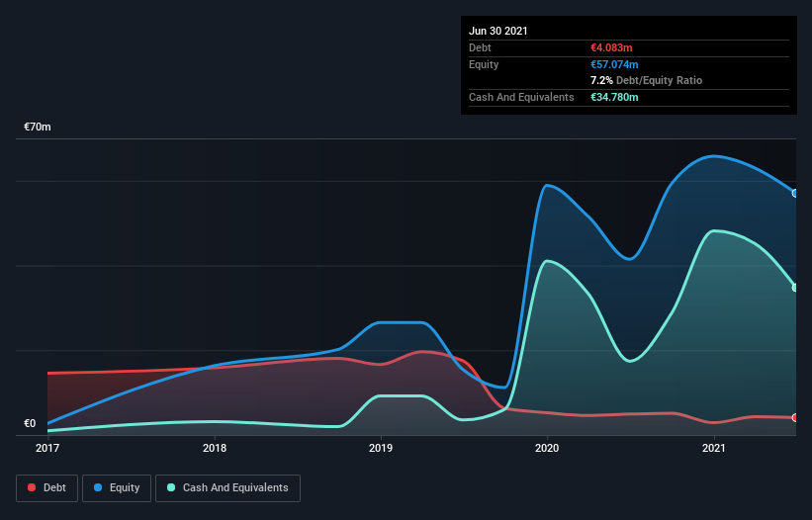The image size is (812, 520).
Task: Click Cash And Equivalents label in tooltip
Action: pyautogui.click(x=521, y=97)
